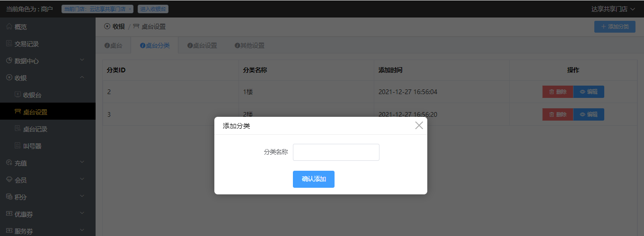Click the 交易记录 icon in sidebar
This screenshot has width=644, height=236.
[x=9, y=44]
